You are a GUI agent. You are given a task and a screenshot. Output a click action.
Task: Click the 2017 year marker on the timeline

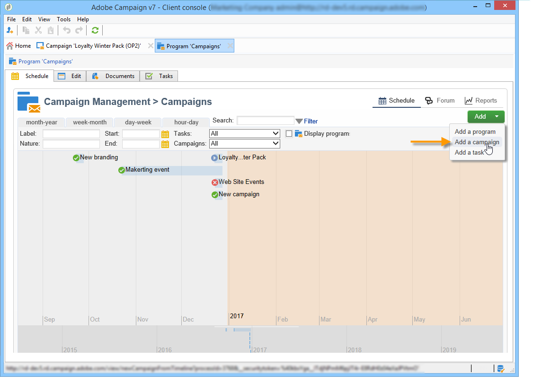[237, 316]
